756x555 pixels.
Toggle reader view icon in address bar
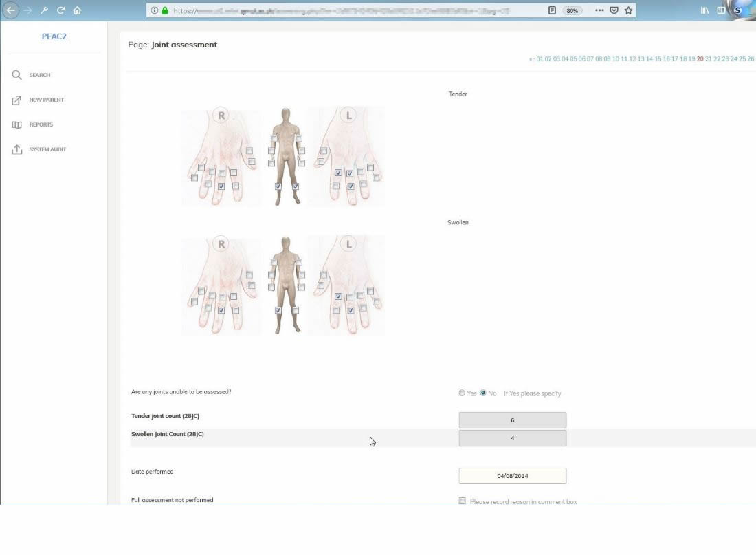point(552,10)
